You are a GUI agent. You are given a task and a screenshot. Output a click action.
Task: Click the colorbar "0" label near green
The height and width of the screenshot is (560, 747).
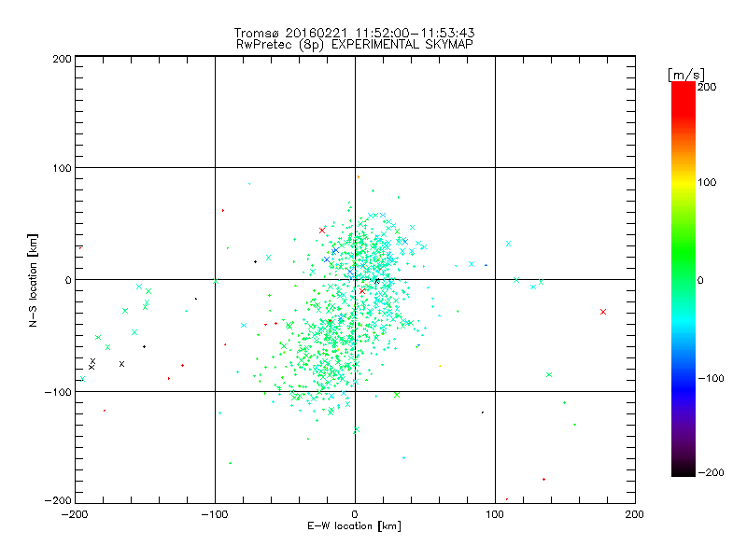pyautogui.click(x=700, y=281)
